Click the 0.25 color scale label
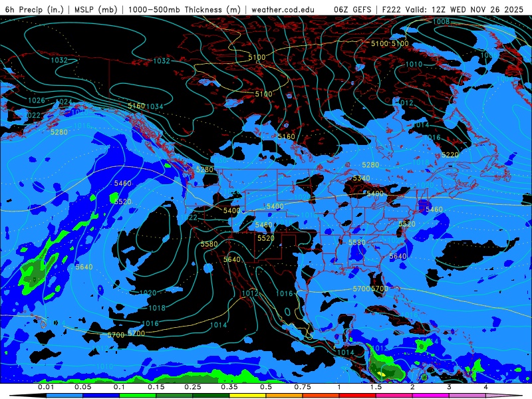 click(x=193, y=387)
